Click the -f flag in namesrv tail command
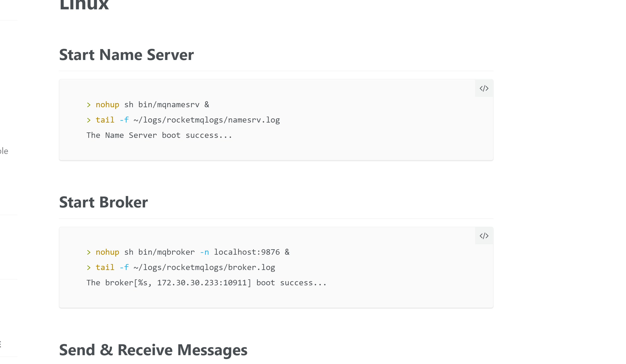The image size is (626, 364). tap(124, 120)
